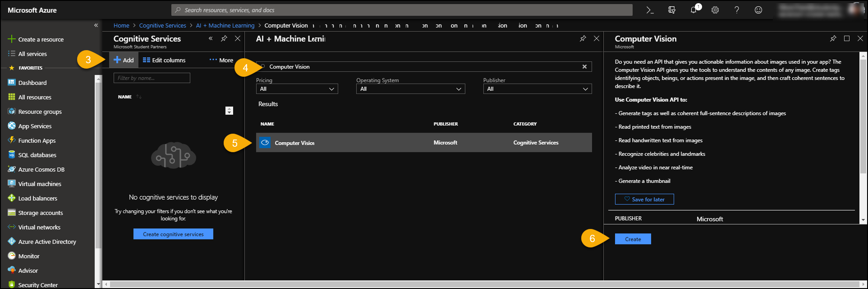Click the user account avatar
The image size is (868, 289).
855,10
